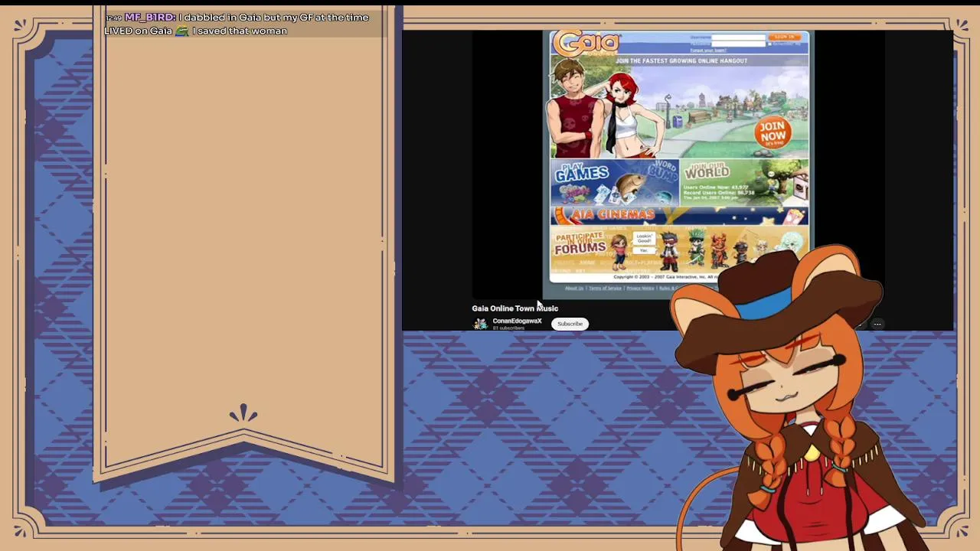Image resolution: width=980 pixels, height=551 pixels.
Task: Click the Gaia logo at page top
Action: tap(587, 44)
